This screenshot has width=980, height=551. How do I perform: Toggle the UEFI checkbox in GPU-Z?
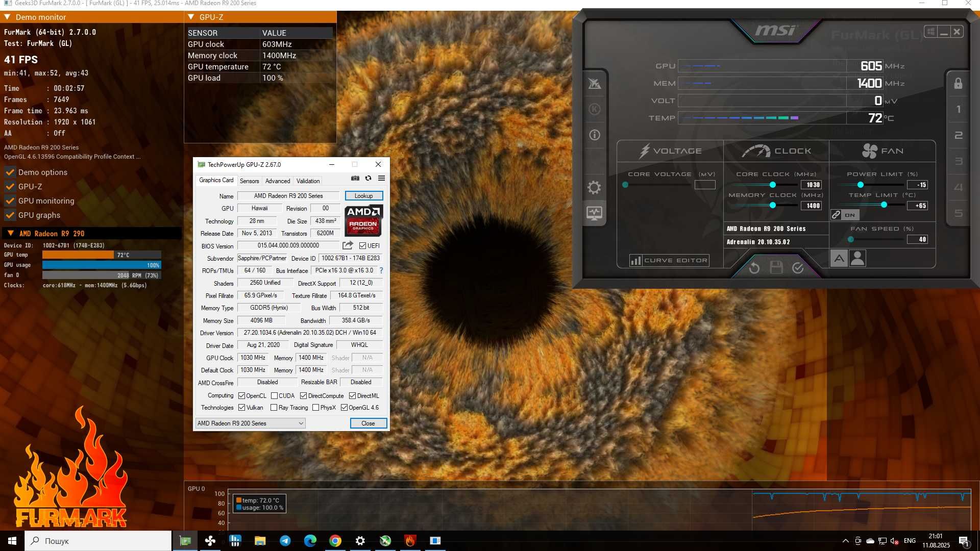coord(362,246)
